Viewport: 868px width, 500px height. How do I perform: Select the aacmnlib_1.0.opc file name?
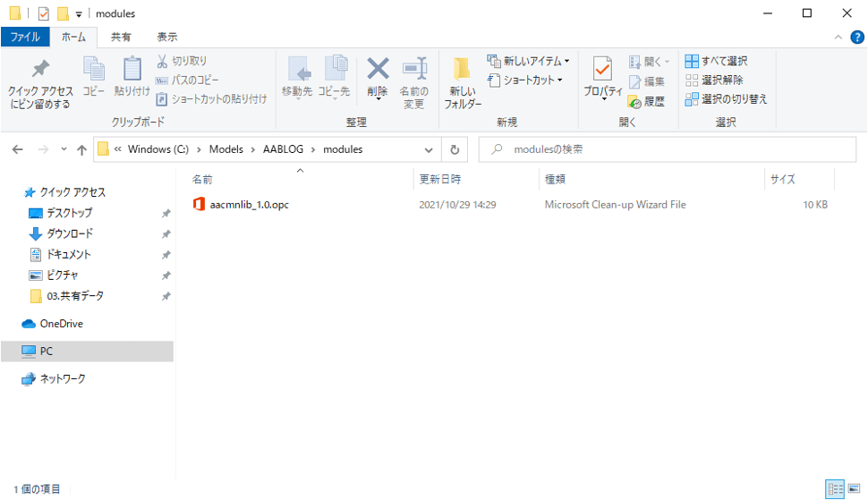249,205
